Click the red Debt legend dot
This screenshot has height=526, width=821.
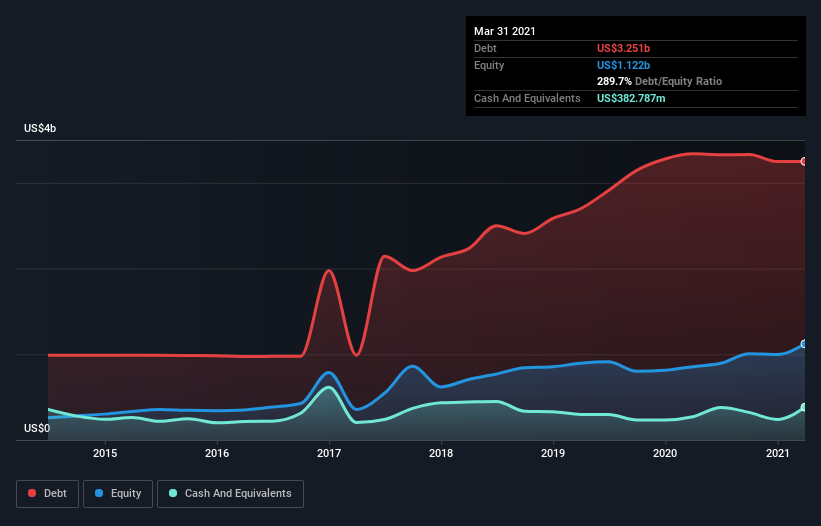pyautogui.click(x=32, y=493)
